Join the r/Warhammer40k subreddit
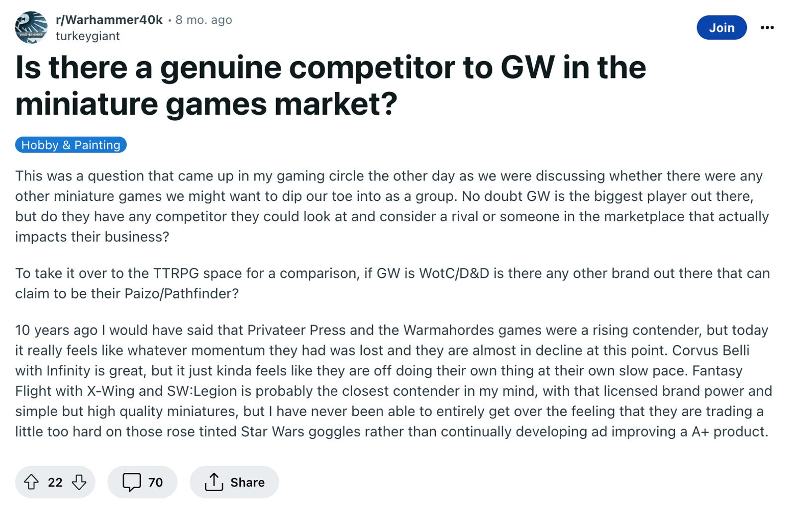 tap(722, 28)
